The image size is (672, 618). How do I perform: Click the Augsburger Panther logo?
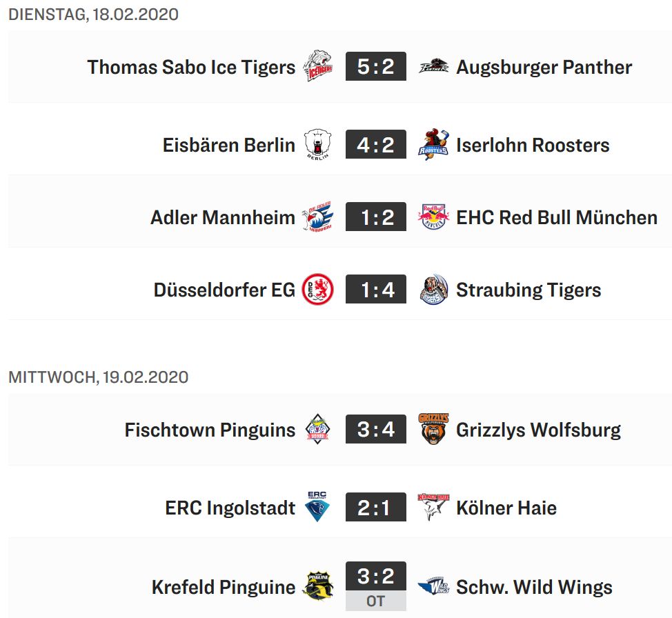433,66
